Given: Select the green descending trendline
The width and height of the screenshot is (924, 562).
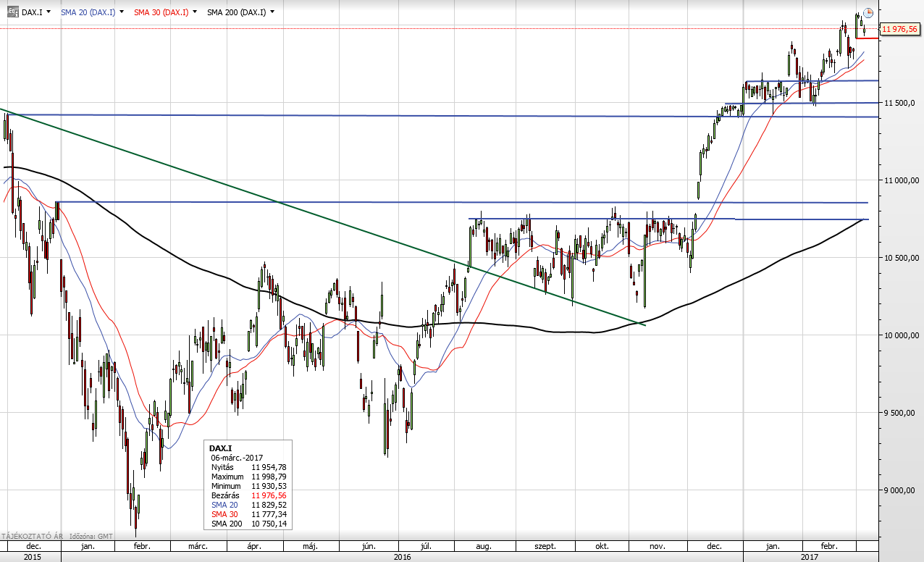Looking at the screenshot, I should coord(322,217).
